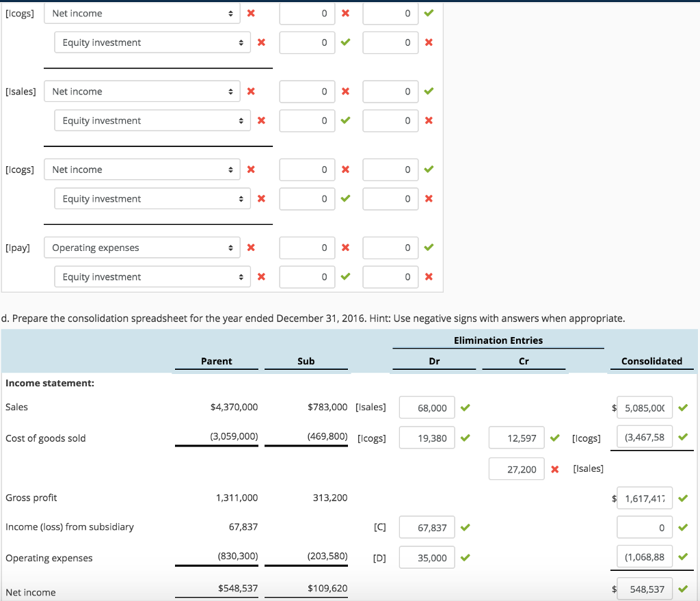The image size is (700, 601).
Task: Click the consolidated Gross profit value field
Action: coord(644,498)
